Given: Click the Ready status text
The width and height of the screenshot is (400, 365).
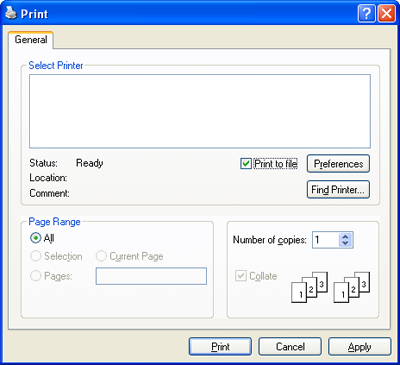Looking at the screenshot, I should tap(89, 163).
